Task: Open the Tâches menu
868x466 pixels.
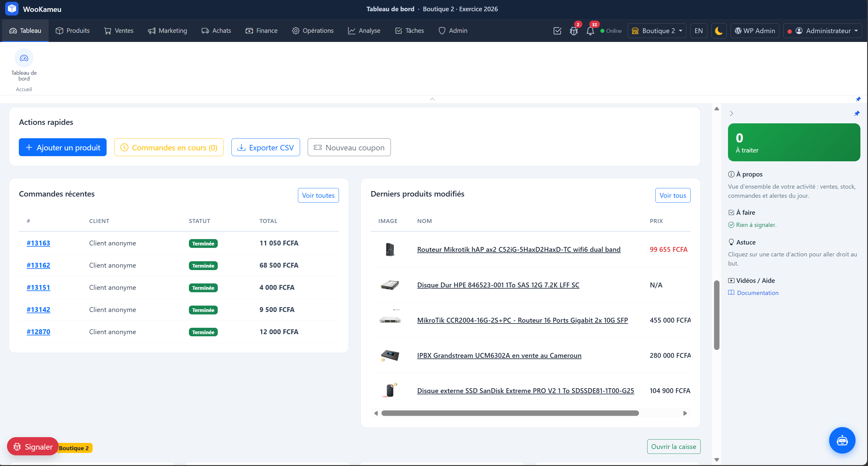Action: (409, 31)
